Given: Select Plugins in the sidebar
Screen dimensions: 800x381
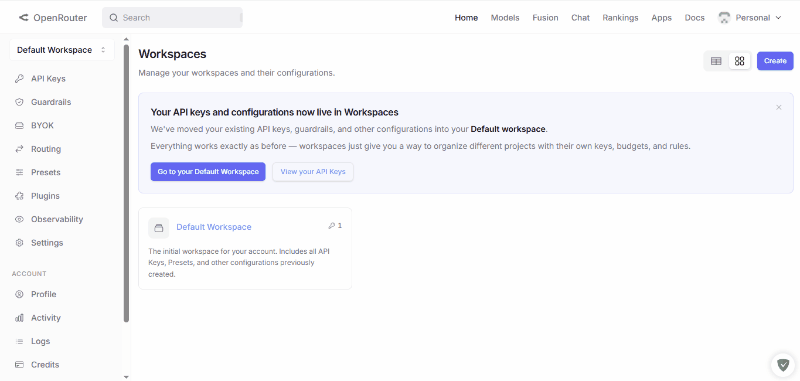Looking at the screenshot, I should [45, 196].
